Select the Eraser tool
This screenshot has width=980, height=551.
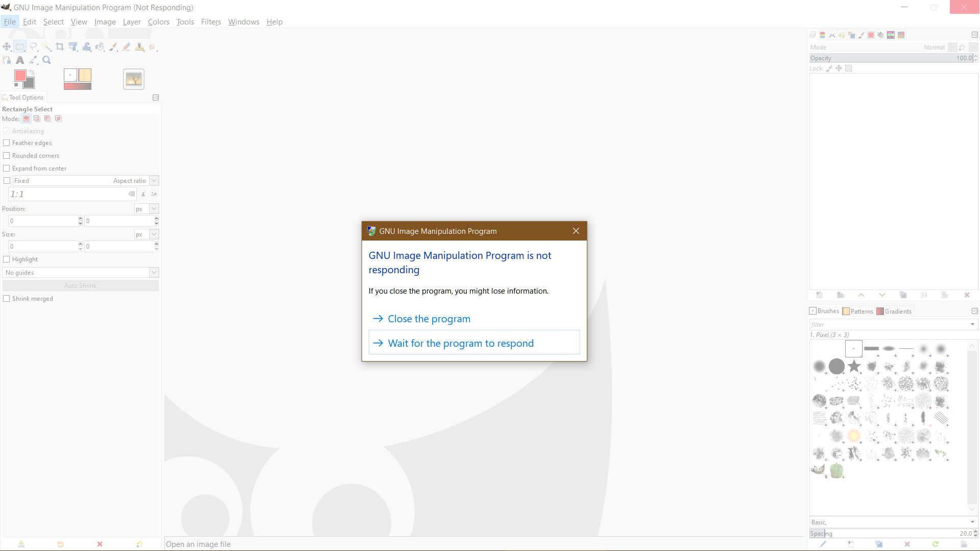(126, 47)
